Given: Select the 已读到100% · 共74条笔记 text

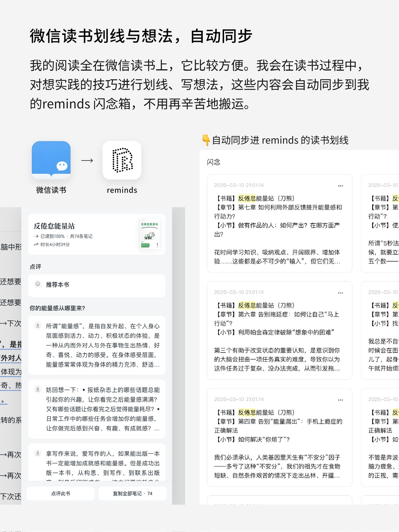Looking at the screenshot, I should pos(66,236).
